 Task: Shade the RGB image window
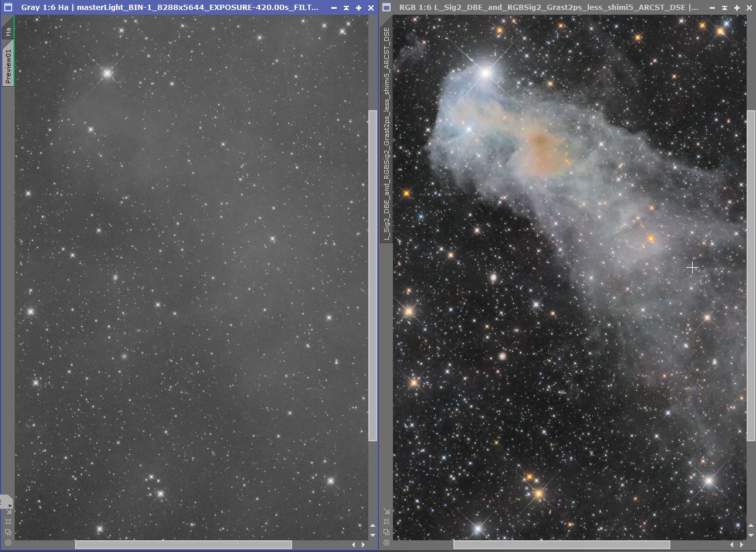point(724,8)
